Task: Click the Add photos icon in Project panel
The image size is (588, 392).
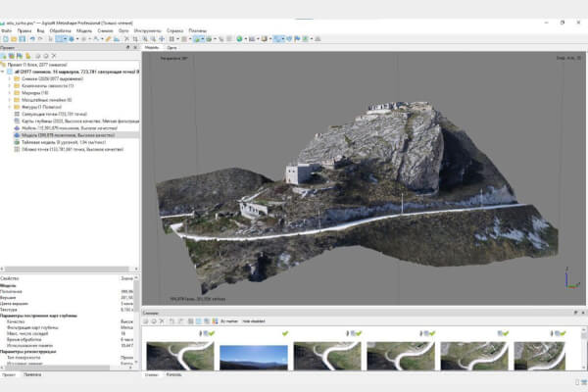Action: click(x=12, y=56)
